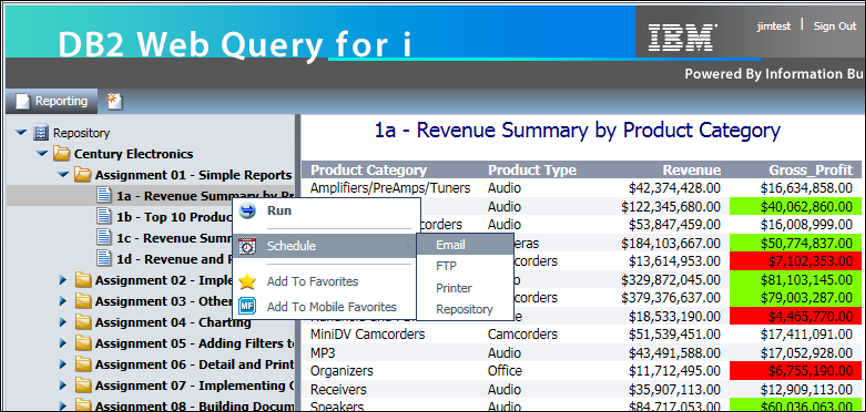866x412 pixels.
Task: Click the Organizers product category cell
Action: (x=341, y=371)
